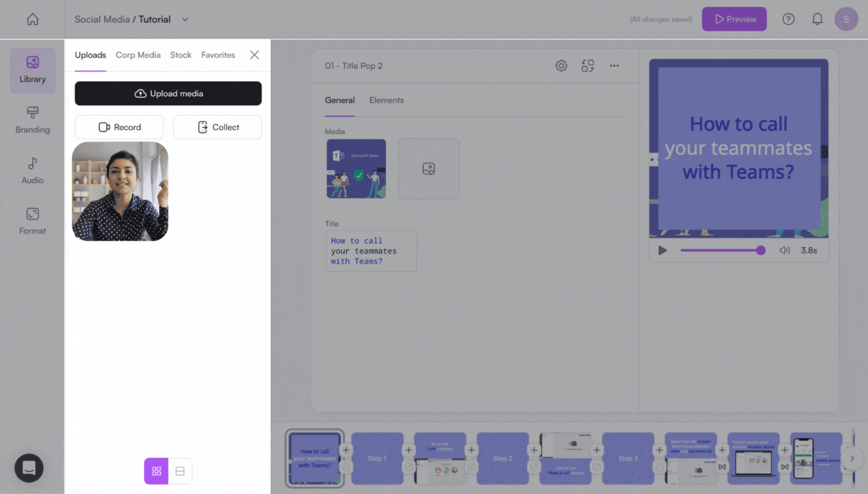Open the Branding panel in sidebar
Screen dimensions: 868x494
33,120
